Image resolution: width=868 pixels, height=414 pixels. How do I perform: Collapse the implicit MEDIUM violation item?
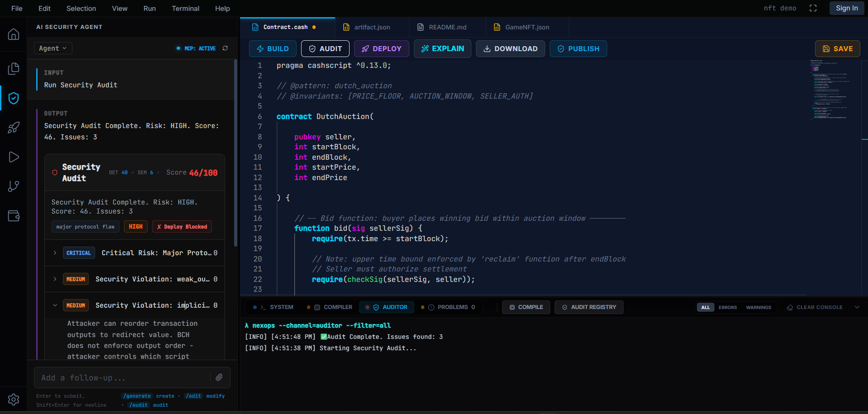pyautogui.click(x=55, y=305)
